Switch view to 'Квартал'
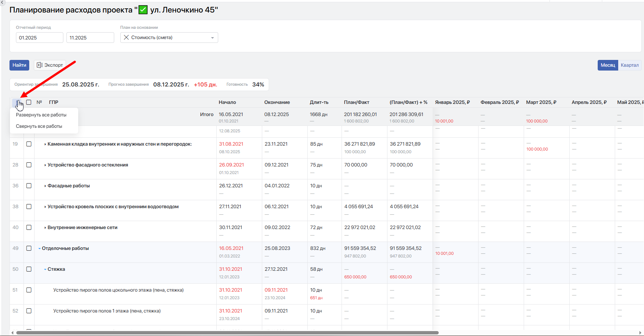This screenshot has height=336, width=644. coord(630,65)
